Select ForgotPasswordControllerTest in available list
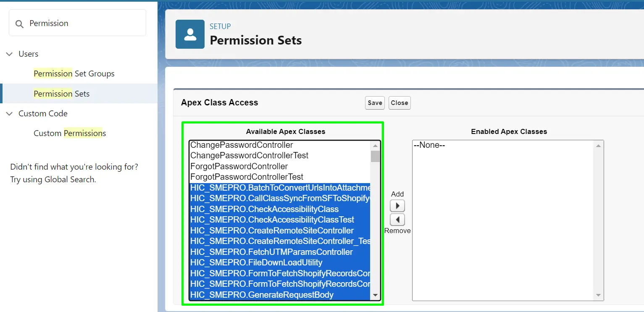The height and width of the screenshot is (312, 644). (x=280, y=177)
